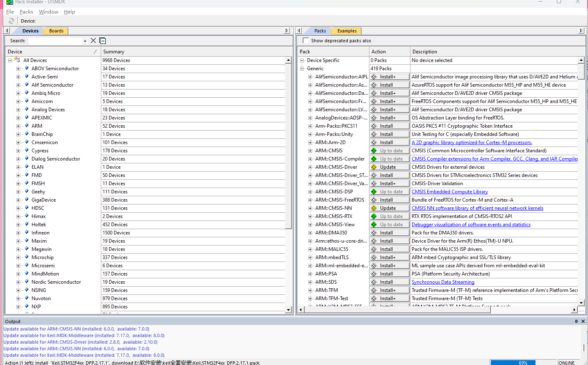Image resolution: width=588 pixels, height=365 pixels.
Task: Click left arrow of Devices panel tabs
Action: point(7,31)
